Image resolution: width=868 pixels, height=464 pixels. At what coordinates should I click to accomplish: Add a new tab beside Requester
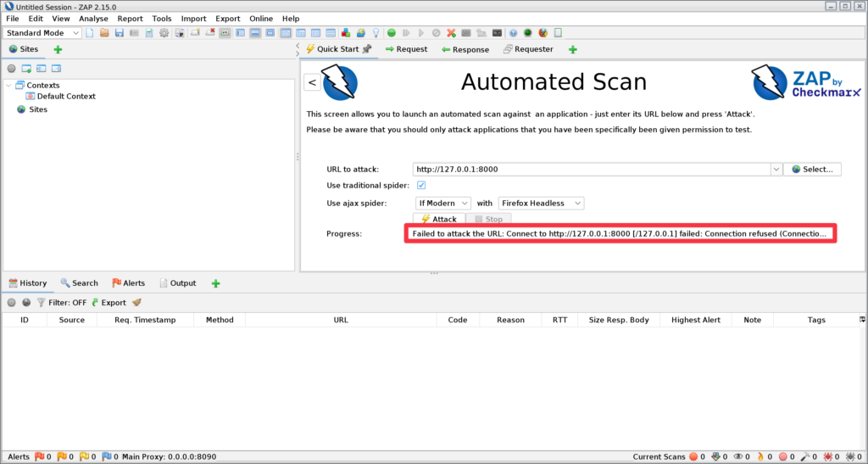(573, 49)
